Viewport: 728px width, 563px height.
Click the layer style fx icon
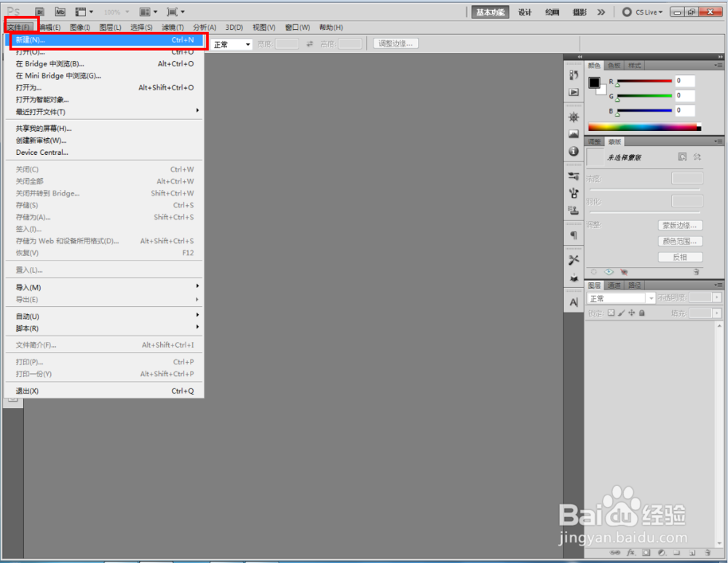[631, 552]
